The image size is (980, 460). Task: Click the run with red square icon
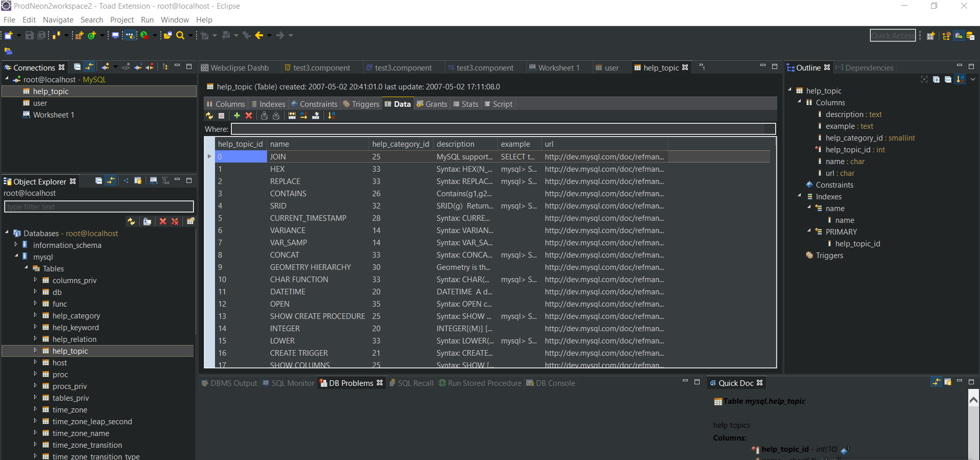(145, 35)
